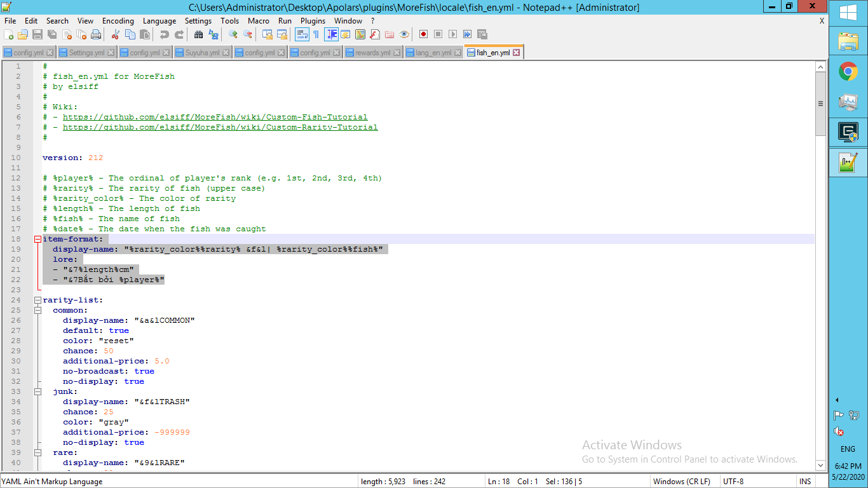
Task: Switch to the rewards.yml tab
Action: (x=372, y=53)
